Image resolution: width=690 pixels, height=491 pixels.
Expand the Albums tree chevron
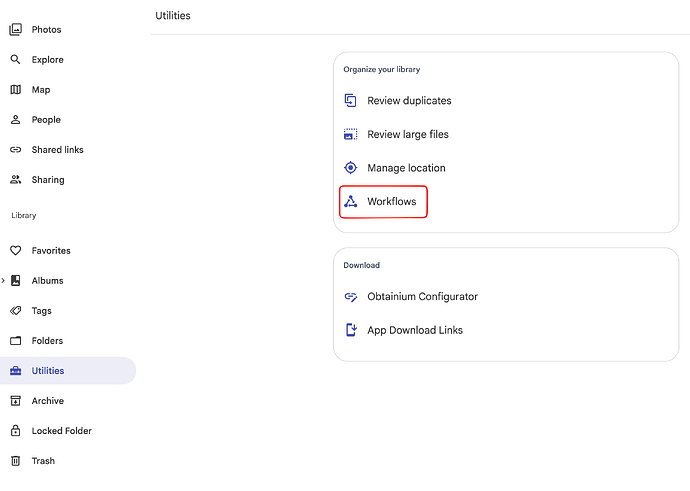point(3,280)
